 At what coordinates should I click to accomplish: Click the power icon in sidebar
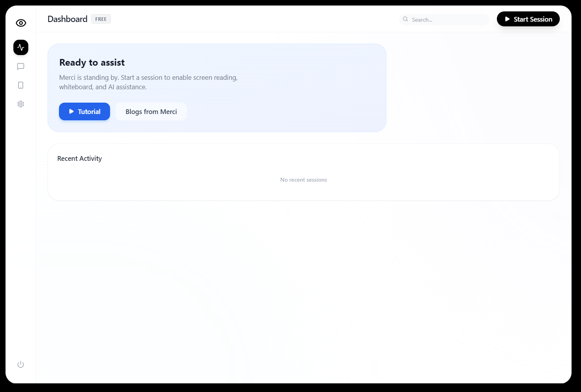pos(21,364)
